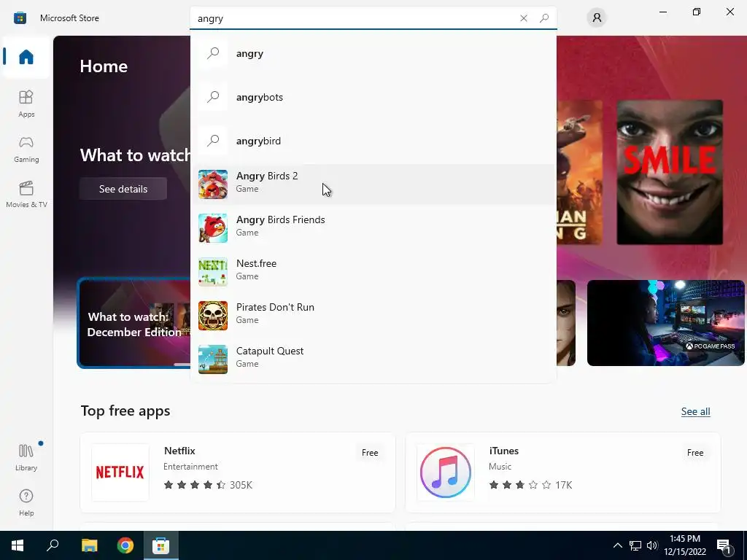Click the Top free apps heading
Viewport: 747px width, 560px height.
click(x=125, y=411)
